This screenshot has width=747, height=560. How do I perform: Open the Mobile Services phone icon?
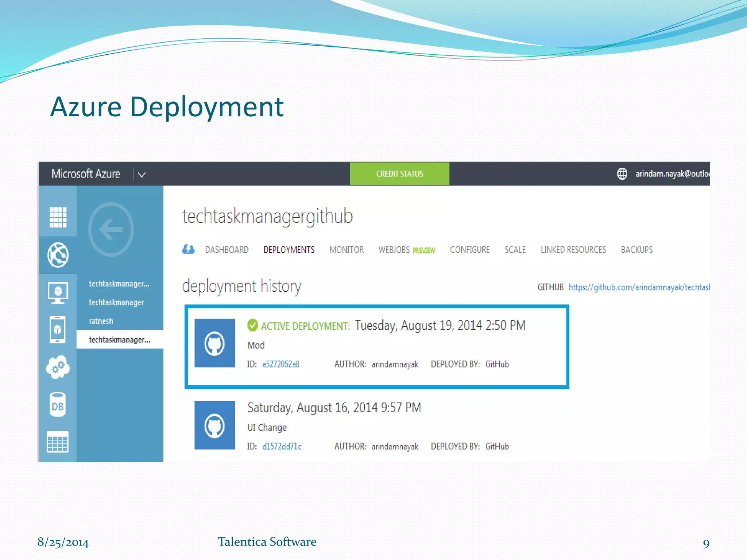(58, 330)
